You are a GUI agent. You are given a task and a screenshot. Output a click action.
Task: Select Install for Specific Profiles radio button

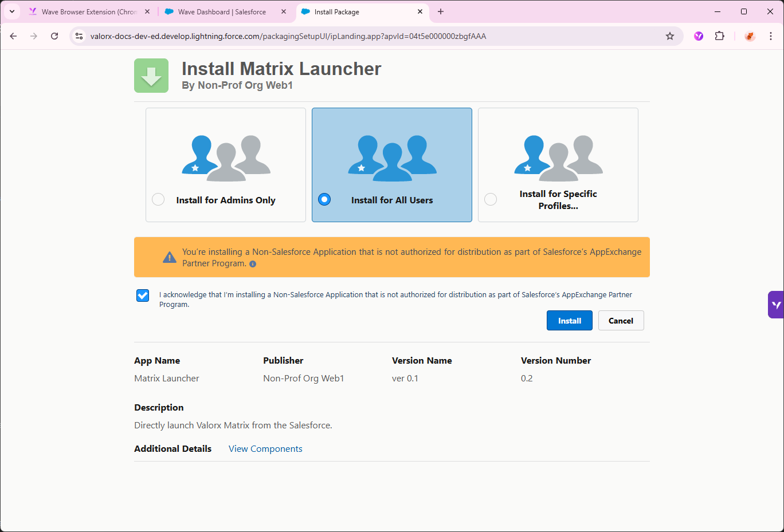pyautogui.click(x=491, y=199)
